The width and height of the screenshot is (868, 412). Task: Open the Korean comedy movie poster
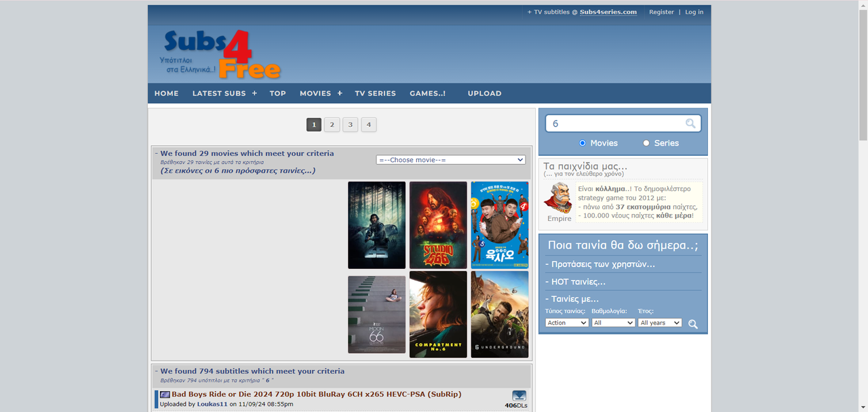[500, 225]
